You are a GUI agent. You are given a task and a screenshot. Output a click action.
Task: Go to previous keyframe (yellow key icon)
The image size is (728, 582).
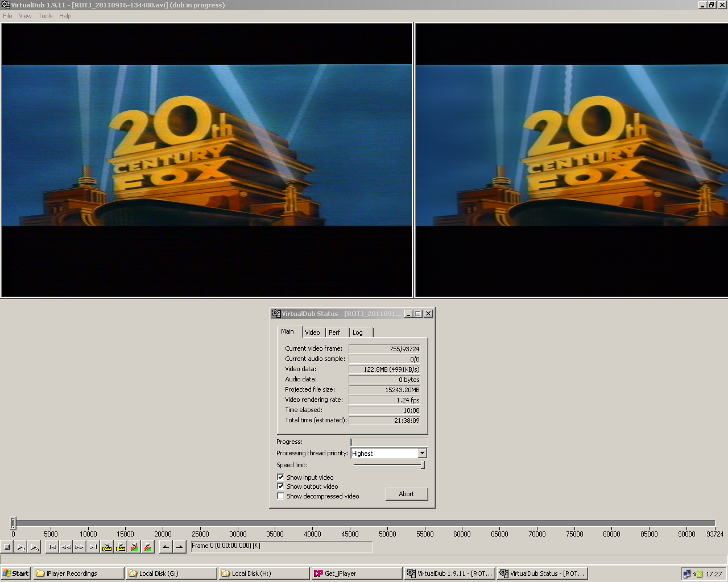click(107, 547)
